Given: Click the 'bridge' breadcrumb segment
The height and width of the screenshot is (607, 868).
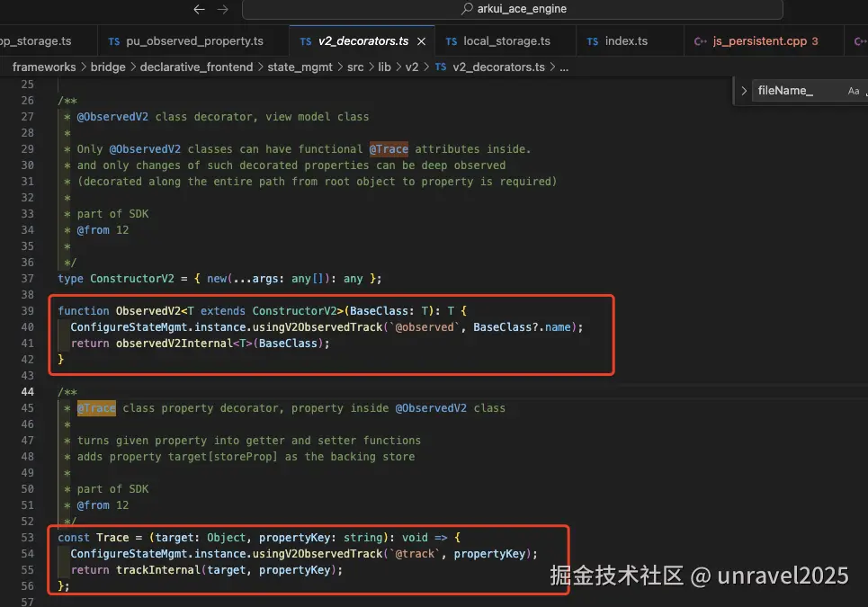Looking at the screenshot, I should pos(108,67).
